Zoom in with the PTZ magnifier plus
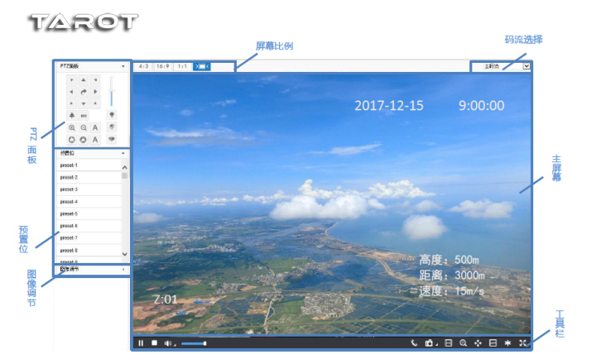 pos(71,127)
